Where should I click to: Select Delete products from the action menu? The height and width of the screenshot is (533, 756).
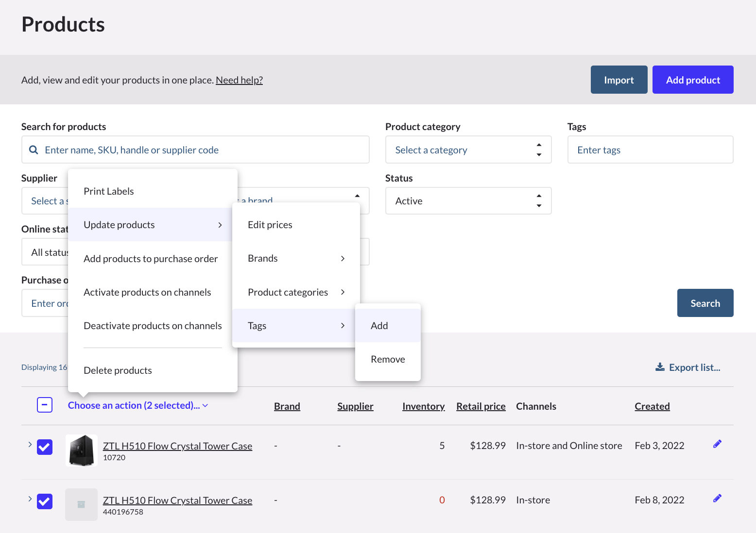click(x=118, y=370)
